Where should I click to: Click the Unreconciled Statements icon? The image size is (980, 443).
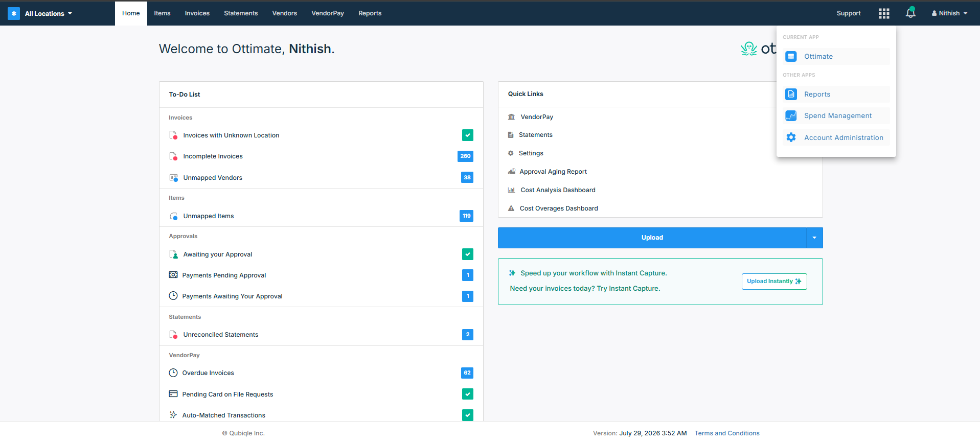(173, 335)
